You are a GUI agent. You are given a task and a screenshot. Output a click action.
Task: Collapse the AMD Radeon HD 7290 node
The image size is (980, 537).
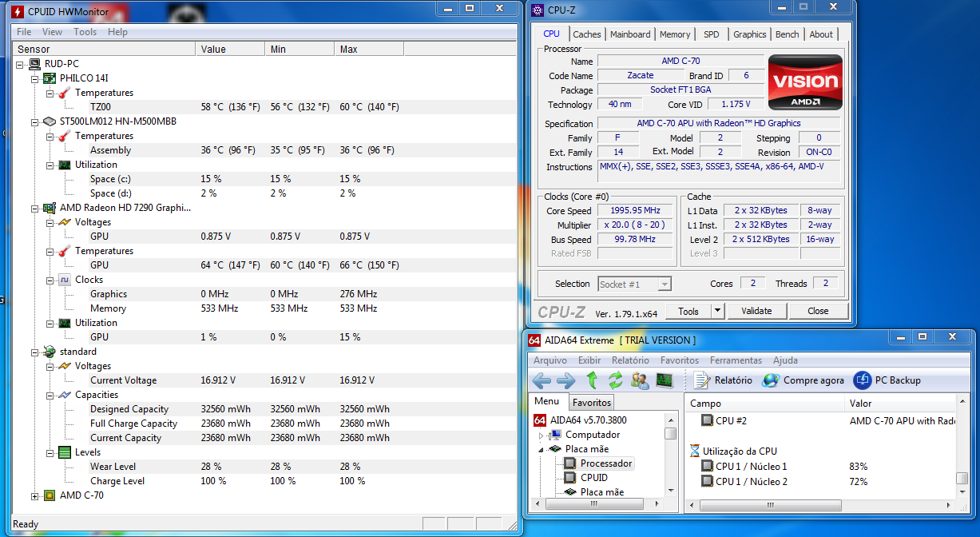click(34, 208)
